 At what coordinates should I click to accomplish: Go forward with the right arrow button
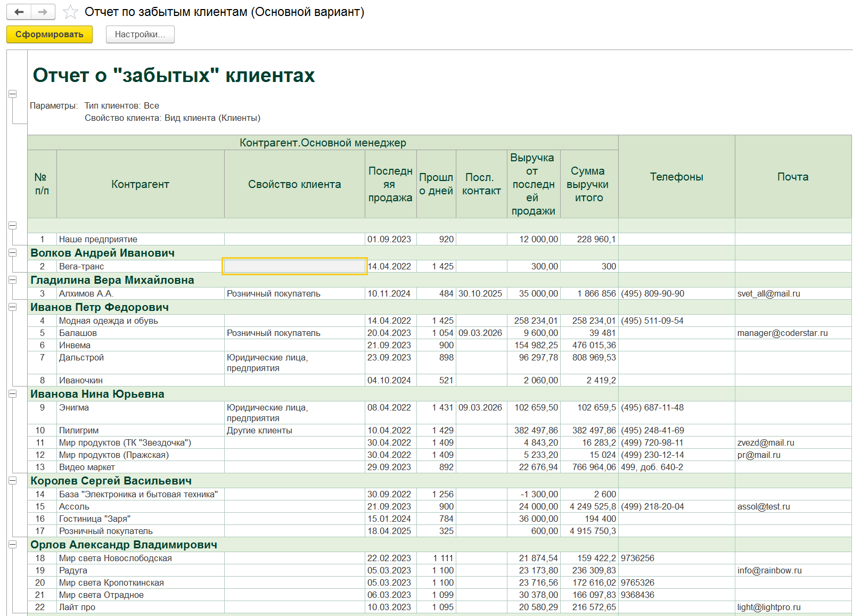pos(43,12)
